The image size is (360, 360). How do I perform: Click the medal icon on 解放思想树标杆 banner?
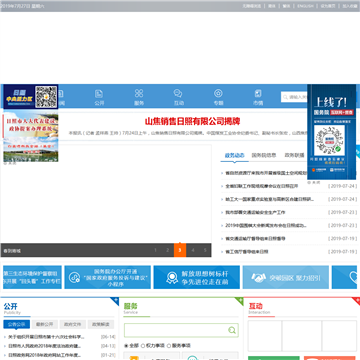tap(172, 277)
